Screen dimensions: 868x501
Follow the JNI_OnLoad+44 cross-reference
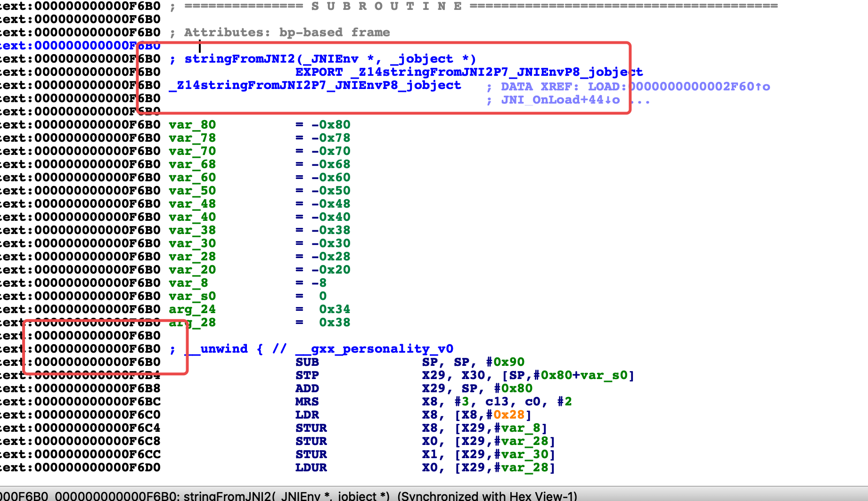[560, 100]
